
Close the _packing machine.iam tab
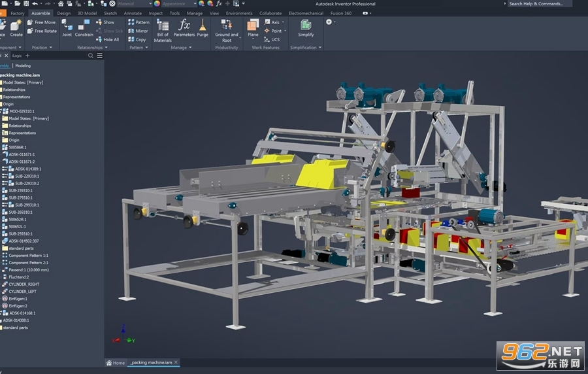176,362
